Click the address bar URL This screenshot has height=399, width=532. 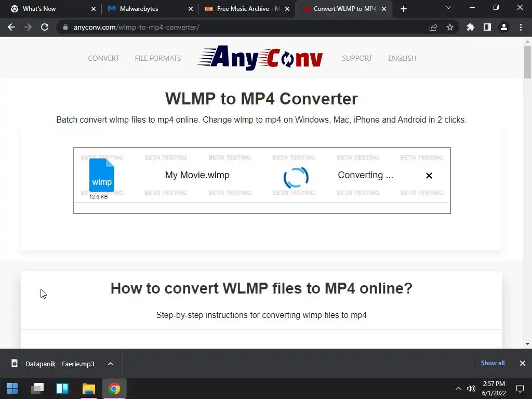coord(137,27)
